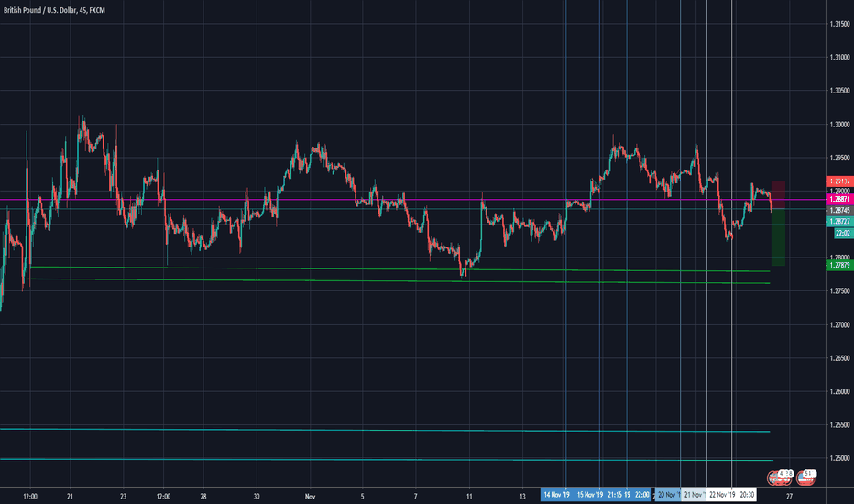Select the green profit zone of the short position
The height and width of the screenshot is (504, 854).
click(x=778, y=237)
